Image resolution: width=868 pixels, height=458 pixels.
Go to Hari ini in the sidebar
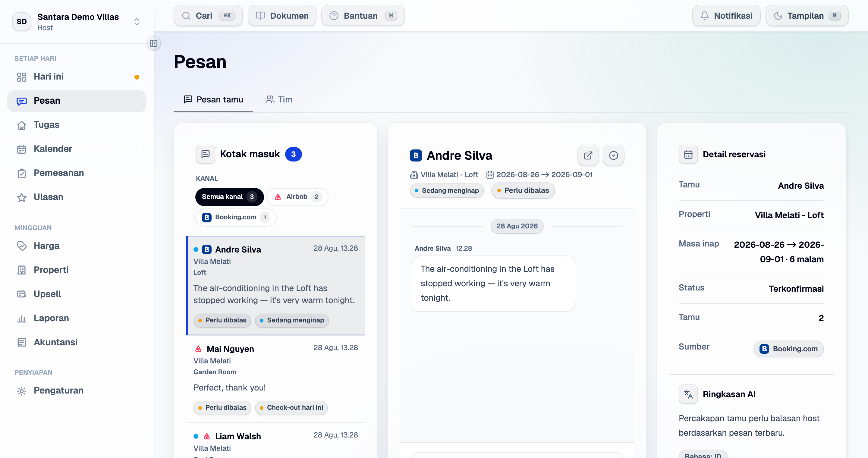pyautogui.click(x=77, y=77)
